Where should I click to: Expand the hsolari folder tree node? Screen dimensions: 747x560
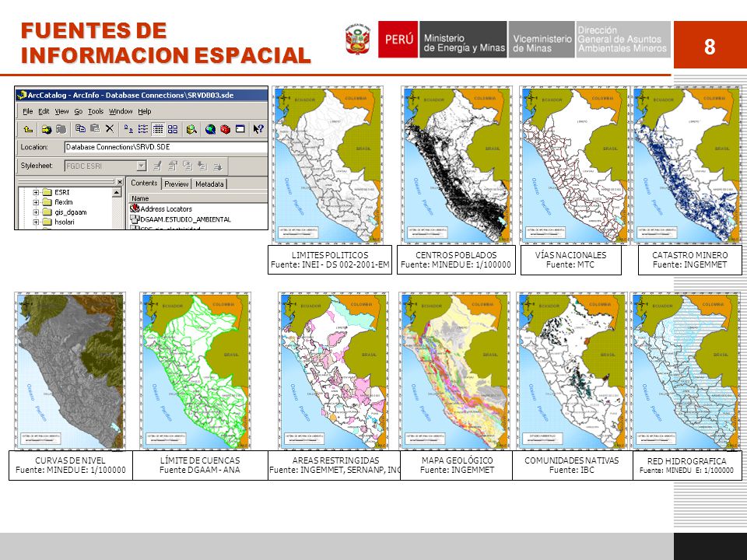pyautogui.click(x=36, y=222)
